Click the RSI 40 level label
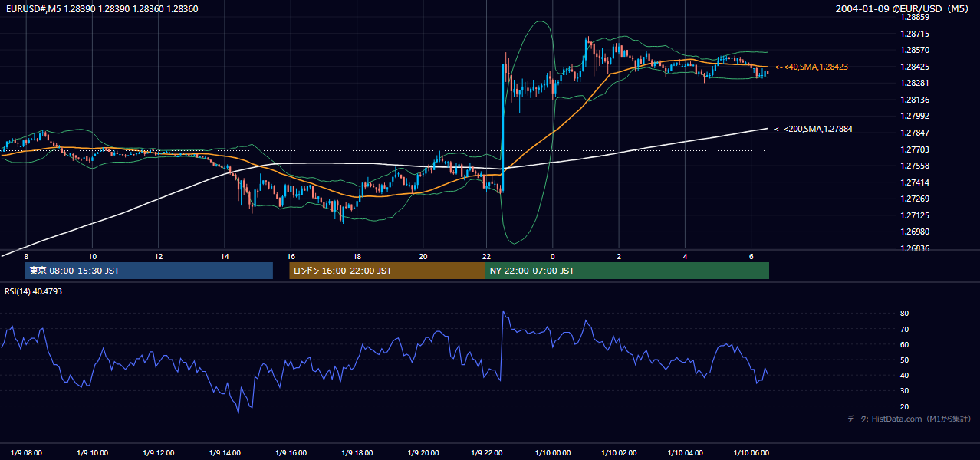 [x=905, y=375]
